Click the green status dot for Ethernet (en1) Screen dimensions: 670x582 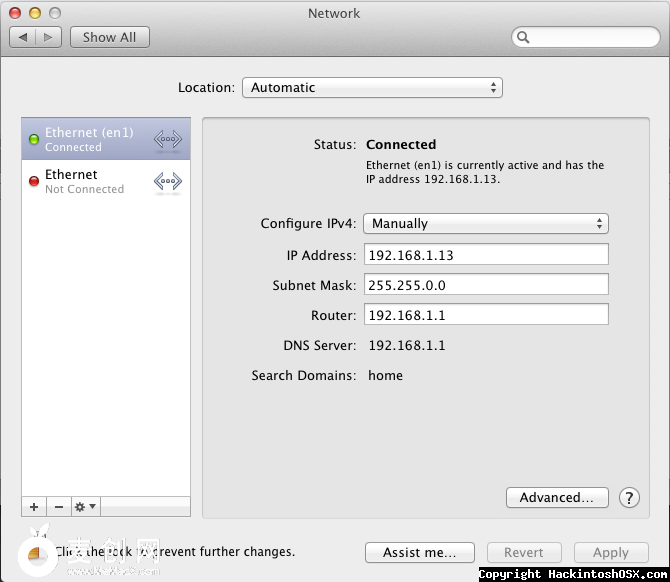[x=34, y=139]
